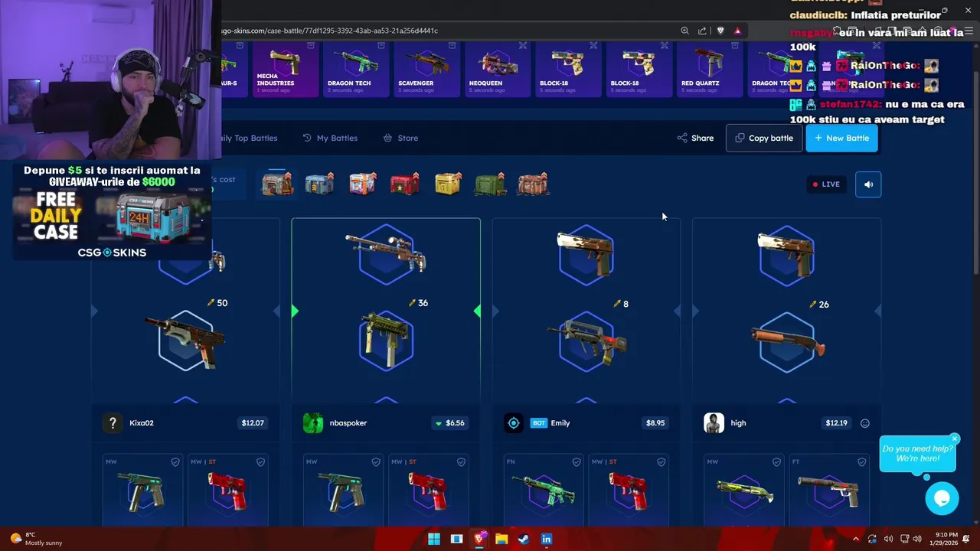Viewport: 980px width, 551px height.
Task: Open Task View on the taskbar
Action: tap(456, 539)
